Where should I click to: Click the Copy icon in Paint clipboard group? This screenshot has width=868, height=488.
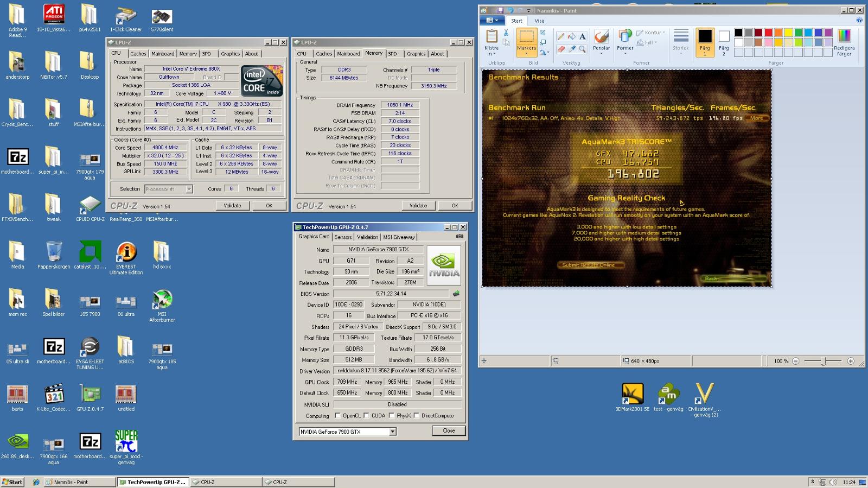pyautogui.click(x=506, y=42)
